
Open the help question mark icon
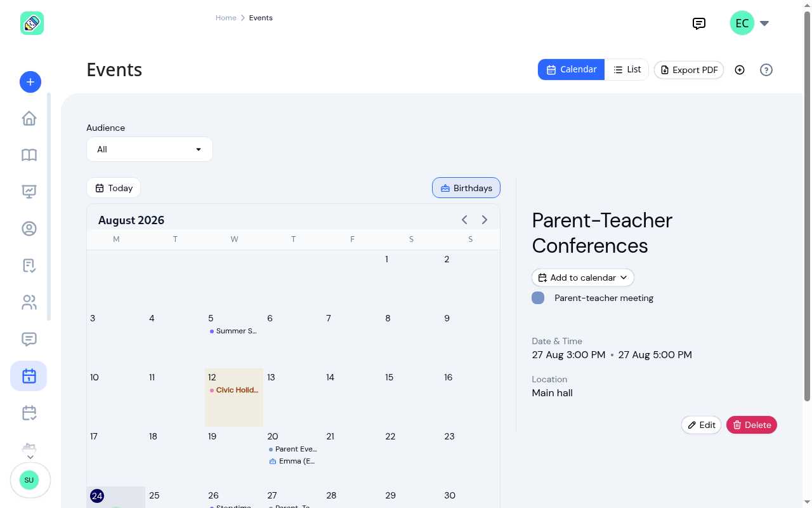[766, 70]
